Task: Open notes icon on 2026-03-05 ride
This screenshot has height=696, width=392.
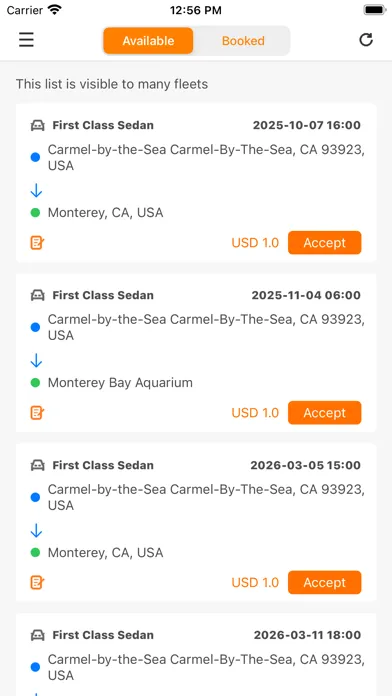Action: 37,582
